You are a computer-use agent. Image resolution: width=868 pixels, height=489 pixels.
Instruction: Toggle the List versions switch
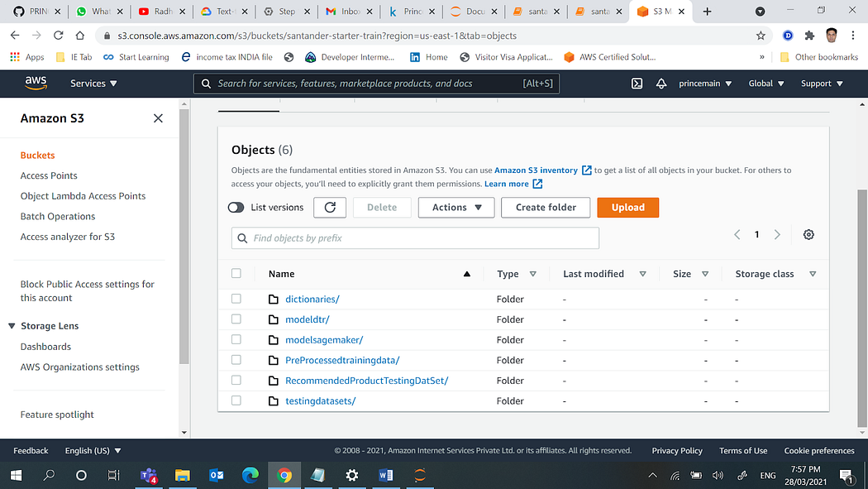[x=236, y=207]
